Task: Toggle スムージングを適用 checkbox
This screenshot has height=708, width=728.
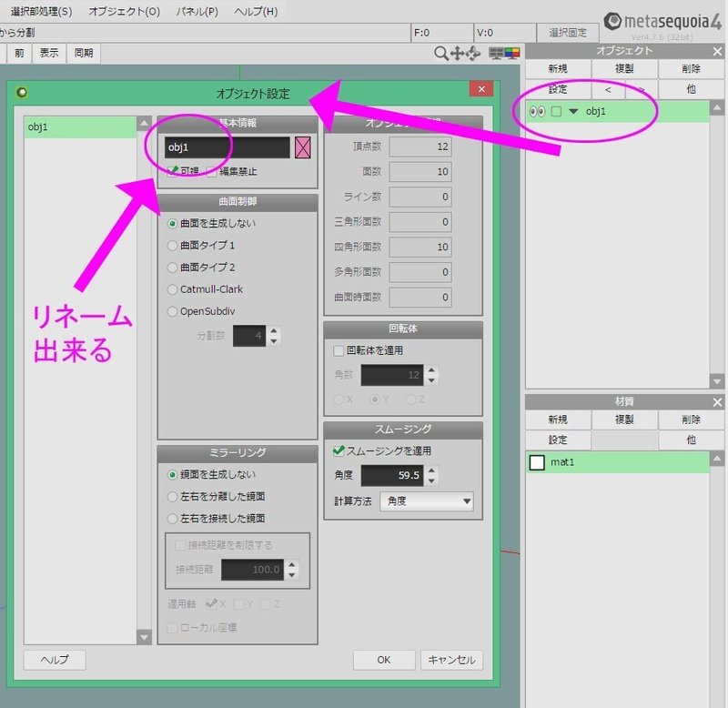Action: (x=339, y=450)
